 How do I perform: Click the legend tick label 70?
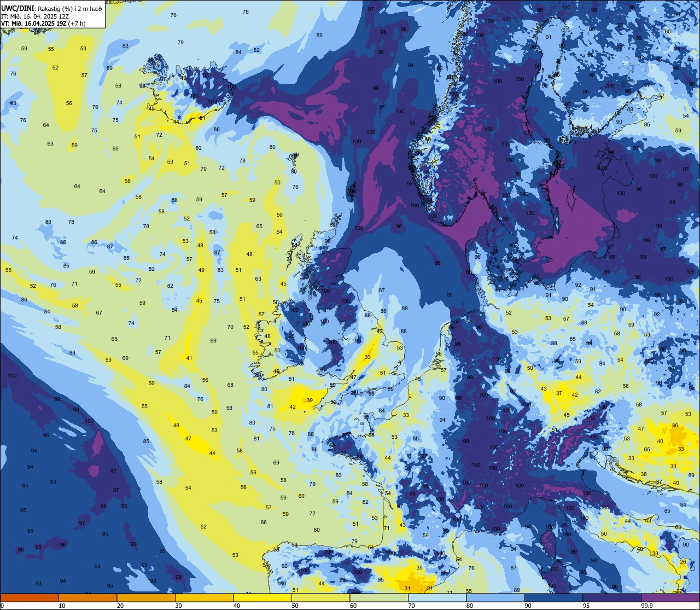click(x=411, y=606)
